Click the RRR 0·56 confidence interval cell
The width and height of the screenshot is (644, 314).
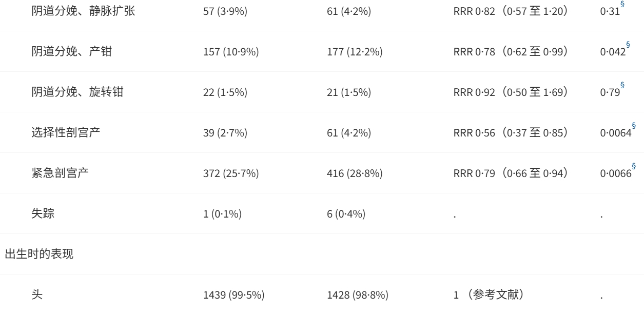tap(510, 133)
